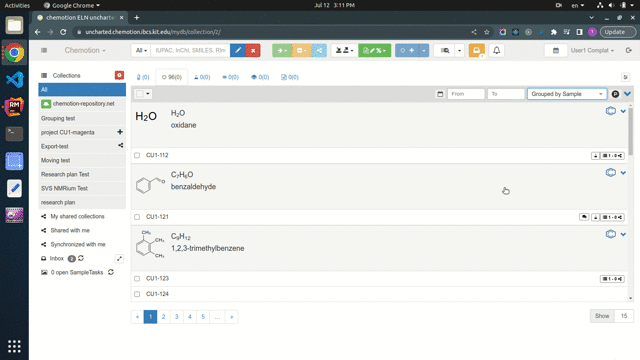640x360 pixels.
Task: Open the Chemotion menu
Action: [85, 50]
